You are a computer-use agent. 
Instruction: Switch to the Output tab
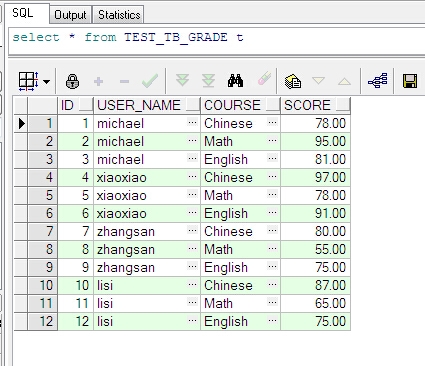tap(70, 15)
